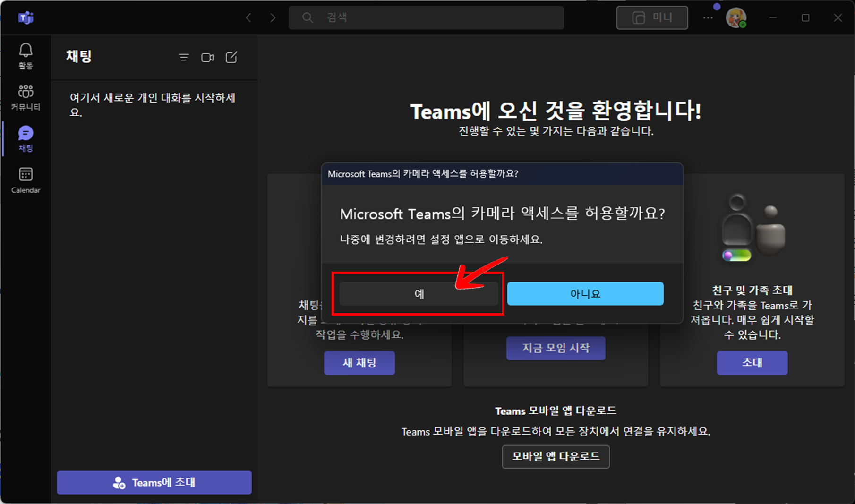Click the 새 채팅 button
855x504 pixels.
(x=359, y=363)
